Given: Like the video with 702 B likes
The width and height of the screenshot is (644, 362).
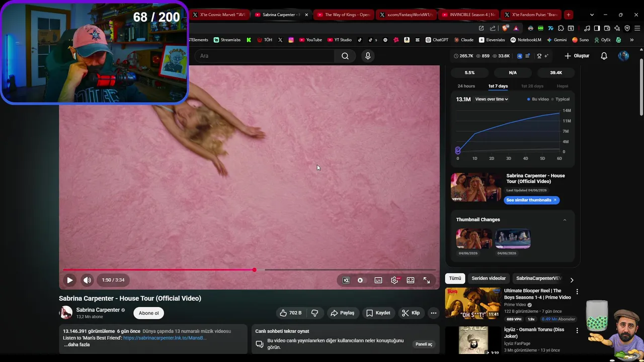Looking at the screenshot, I should [290, 313].
